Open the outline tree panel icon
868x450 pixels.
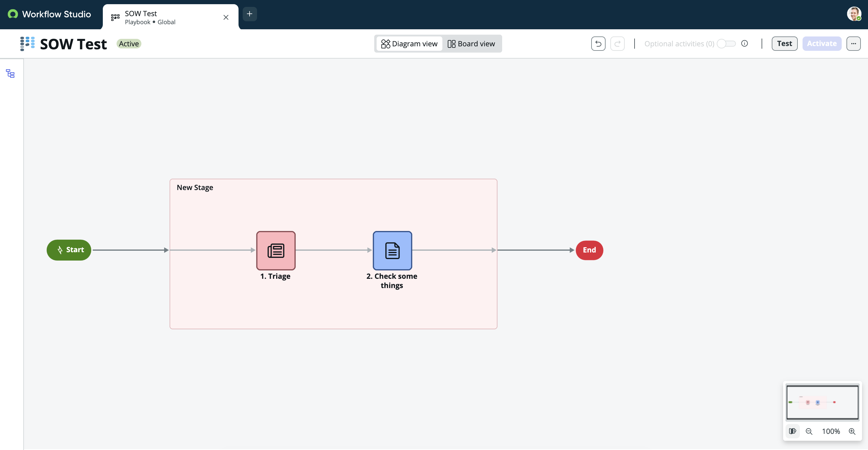10,74
